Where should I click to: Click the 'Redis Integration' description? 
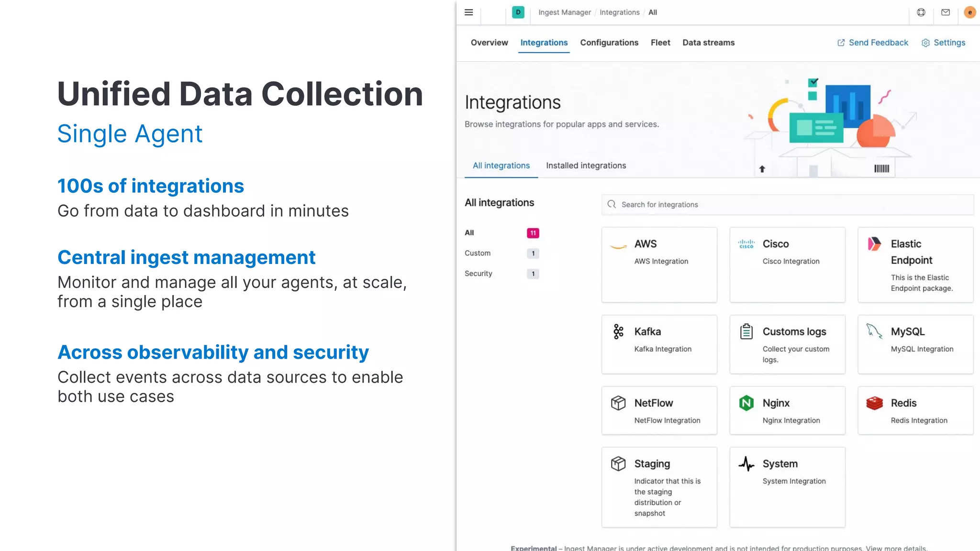tap(919, 420)
